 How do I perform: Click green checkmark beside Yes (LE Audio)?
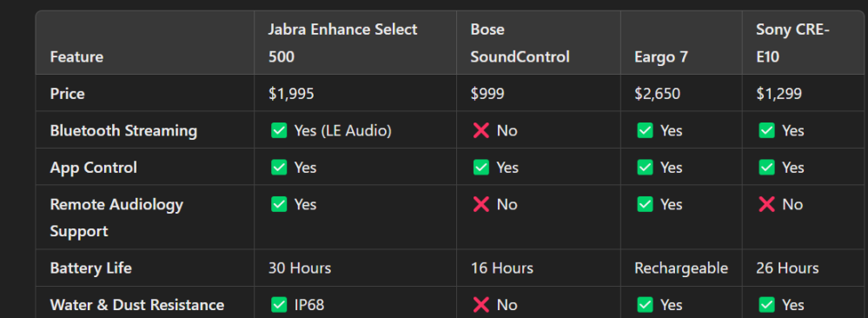[279, 130]
